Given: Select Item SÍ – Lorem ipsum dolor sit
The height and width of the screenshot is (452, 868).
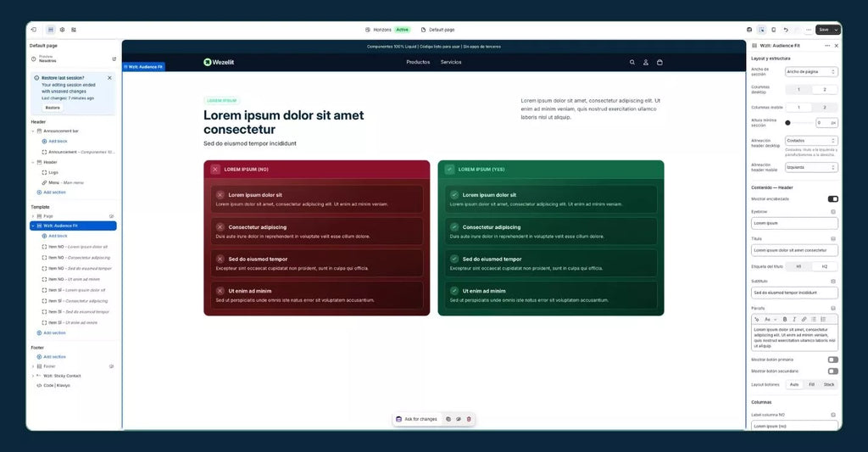Looking at the screenshot, I should pyautogui.click(x=74, y=290).
